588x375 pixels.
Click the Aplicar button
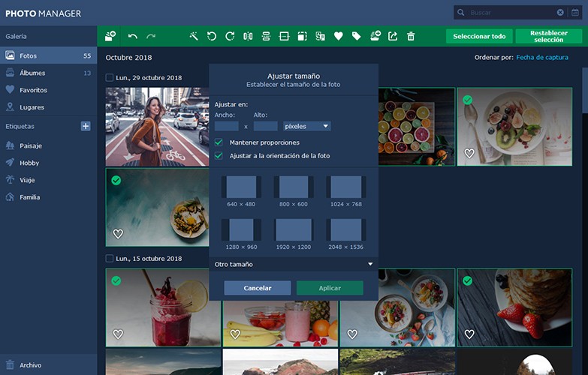pyautogui.click(x=330, y=288)
